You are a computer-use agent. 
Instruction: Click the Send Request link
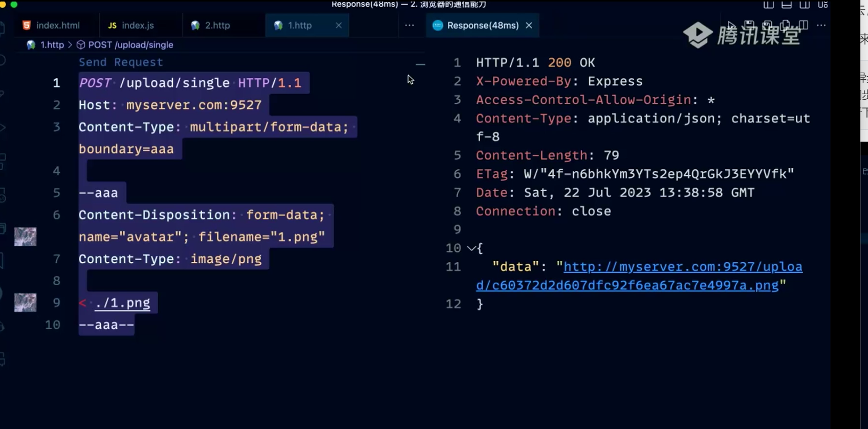(121, 62)
